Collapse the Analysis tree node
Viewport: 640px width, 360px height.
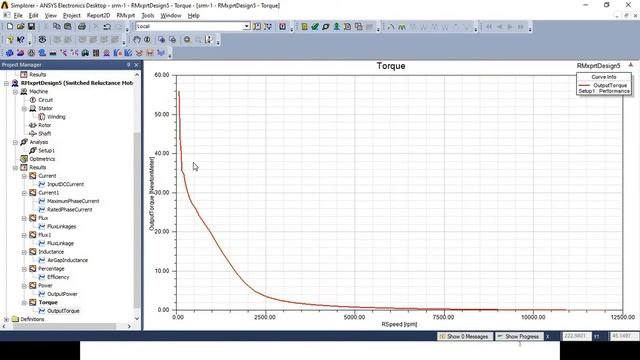coord(15,142)
